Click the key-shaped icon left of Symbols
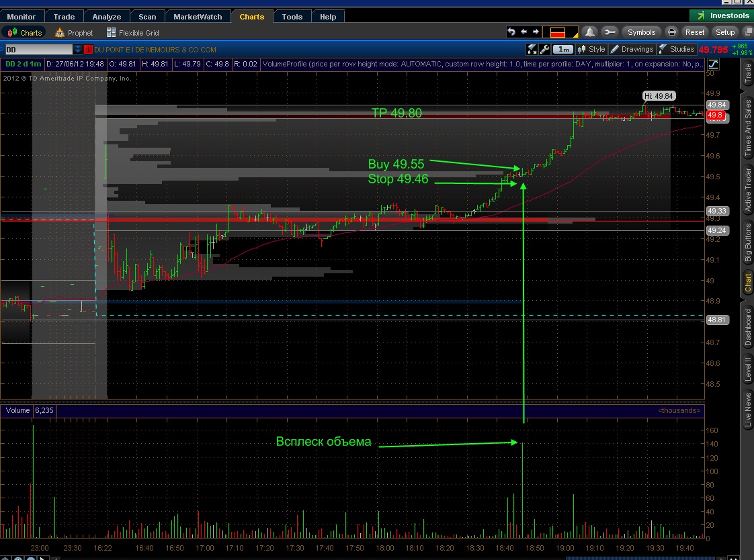 [610, 32]
